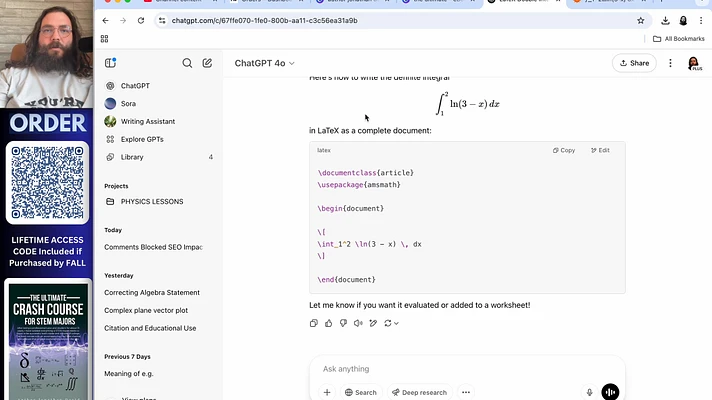Viewport: 712px width, 400px height.
Task: Read the response aloud with speaker icon
Action: pyautogui.click(x=358, y=323)
